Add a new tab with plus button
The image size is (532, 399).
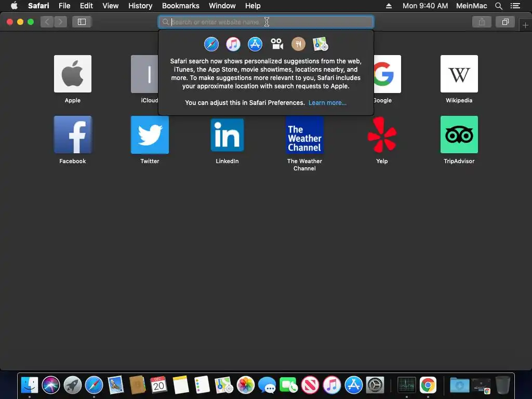[525, 25]
